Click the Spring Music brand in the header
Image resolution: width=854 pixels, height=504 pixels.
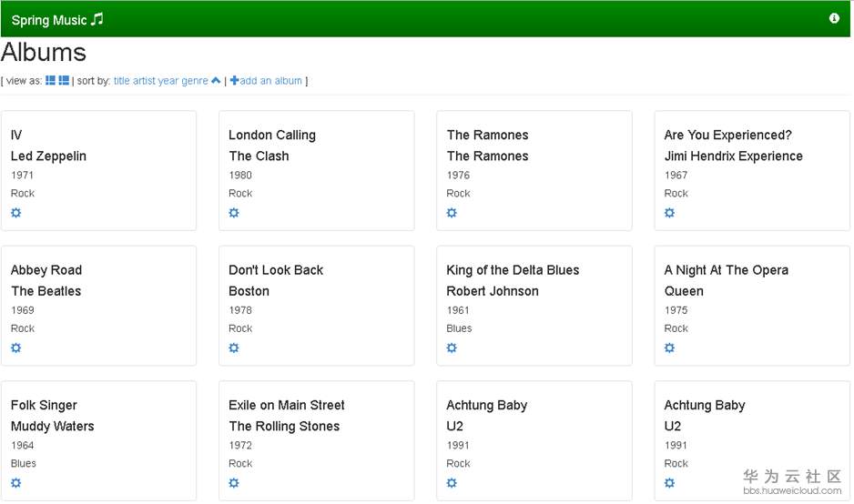pyautogui.click(x=57, y=20)
